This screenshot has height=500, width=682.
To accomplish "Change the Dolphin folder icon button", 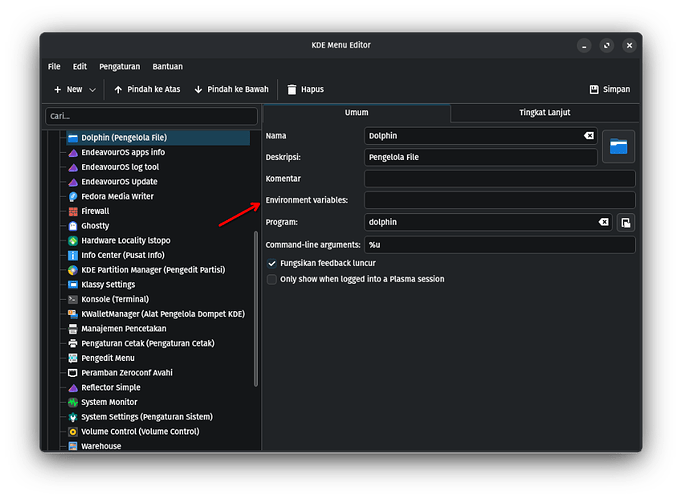I will pos(618,147).
